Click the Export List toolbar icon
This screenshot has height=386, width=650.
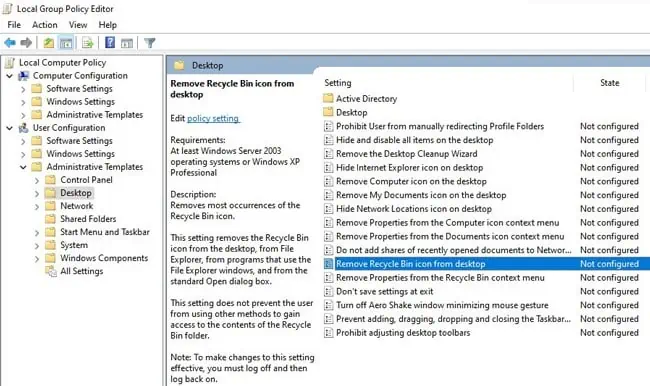(87, 42)
